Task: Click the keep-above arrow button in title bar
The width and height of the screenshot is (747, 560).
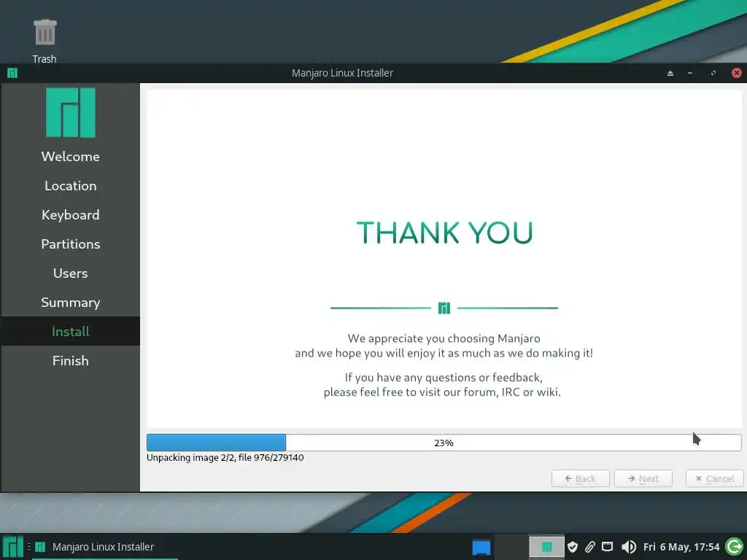Action: [x=670, y=73]
